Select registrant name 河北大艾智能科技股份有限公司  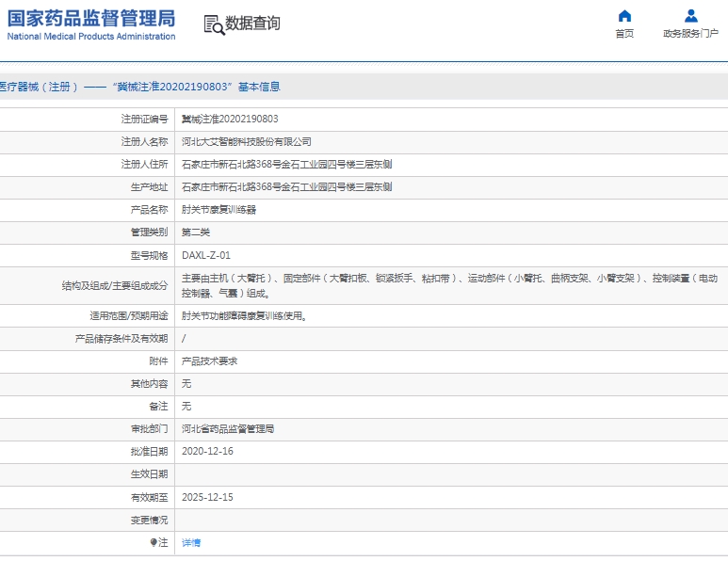coord(247,141)
